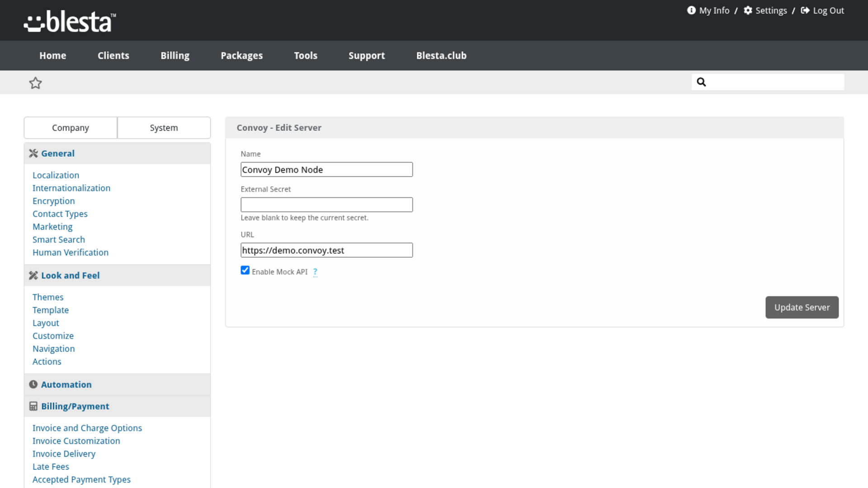The width and height of the screenshot is (868, 488).
Task: Open the Home menu
Action: (53, 56)
